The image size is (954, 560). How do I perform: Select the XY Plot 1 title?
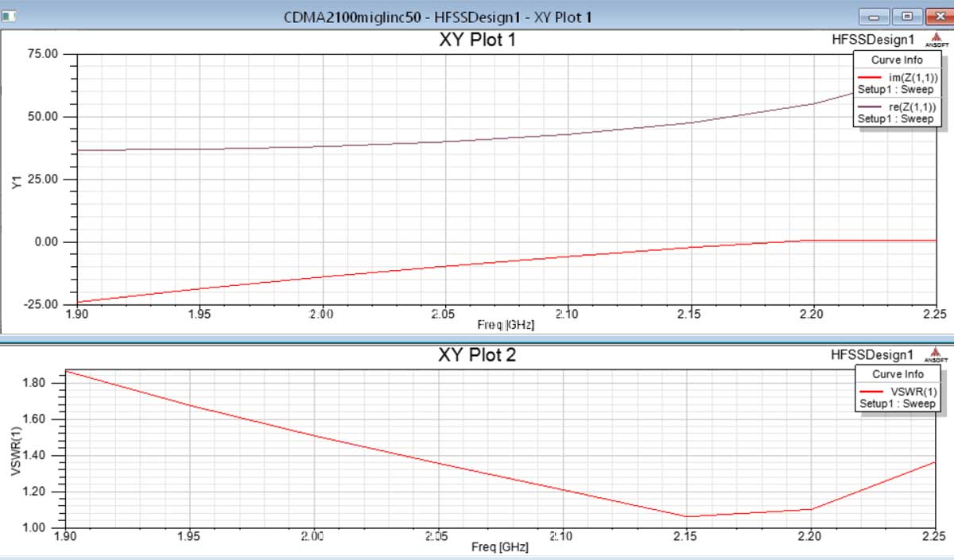pyautogui.click(x=477, y=40)
